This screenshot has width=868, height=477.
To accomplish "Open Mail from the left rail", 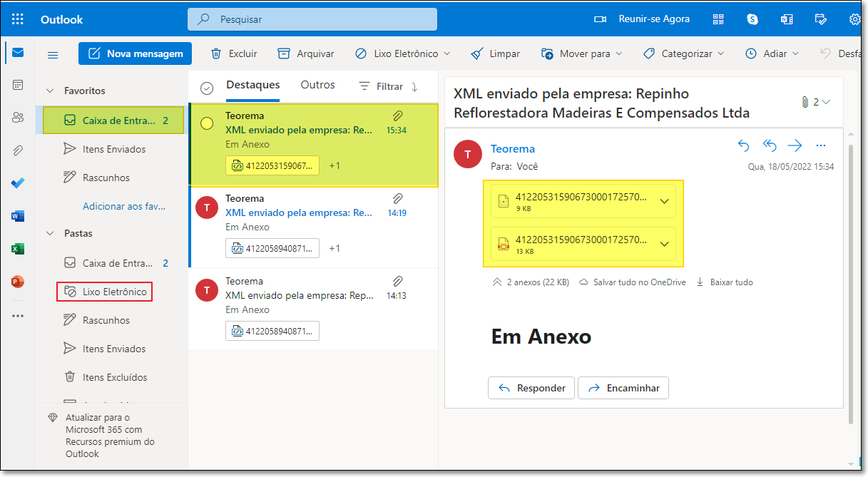I will 18,53.
